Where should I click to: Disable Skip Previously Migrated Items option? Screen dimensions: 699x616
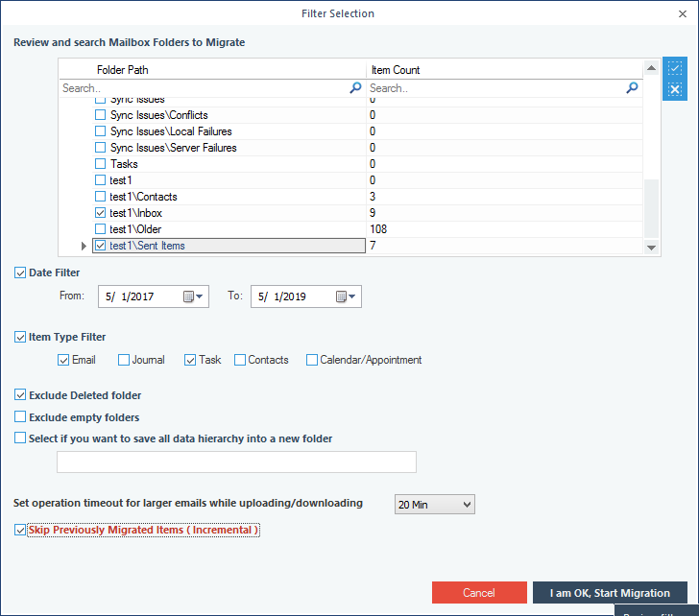coord(21,530)
